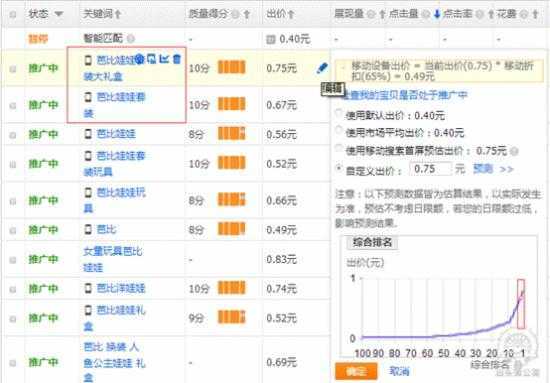Sort by 出价 using its arrow

click(291, 14)
